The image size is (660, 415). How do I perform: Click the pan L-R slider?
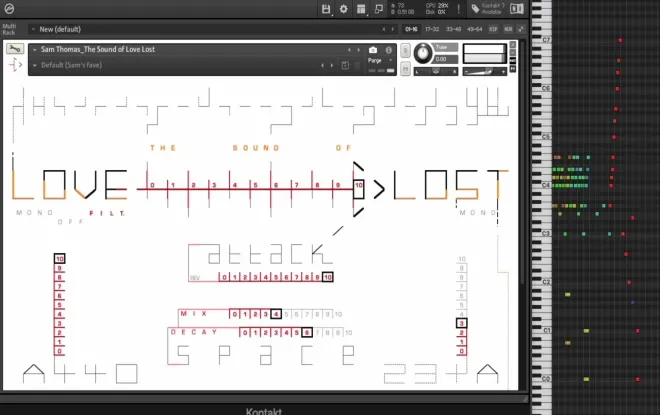point(436,72)
